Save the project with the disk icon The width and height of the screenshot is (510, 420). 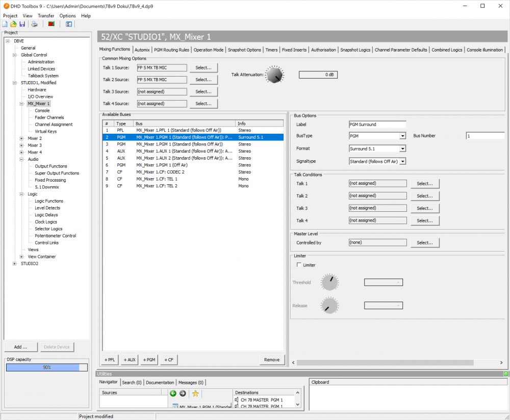22,24
